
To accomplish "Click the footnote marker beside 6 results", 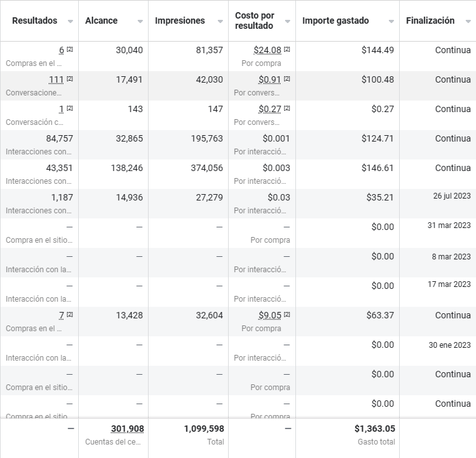I will point(70,49).
